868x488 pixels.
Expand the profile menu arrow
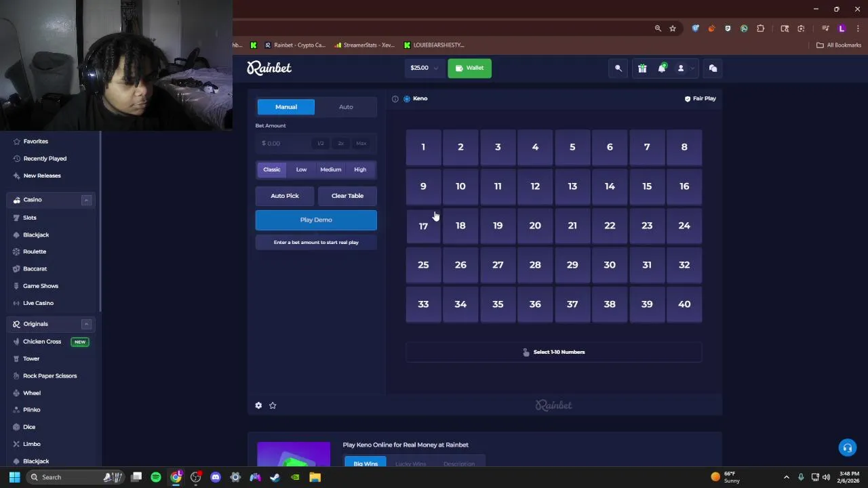click(691, 68)
